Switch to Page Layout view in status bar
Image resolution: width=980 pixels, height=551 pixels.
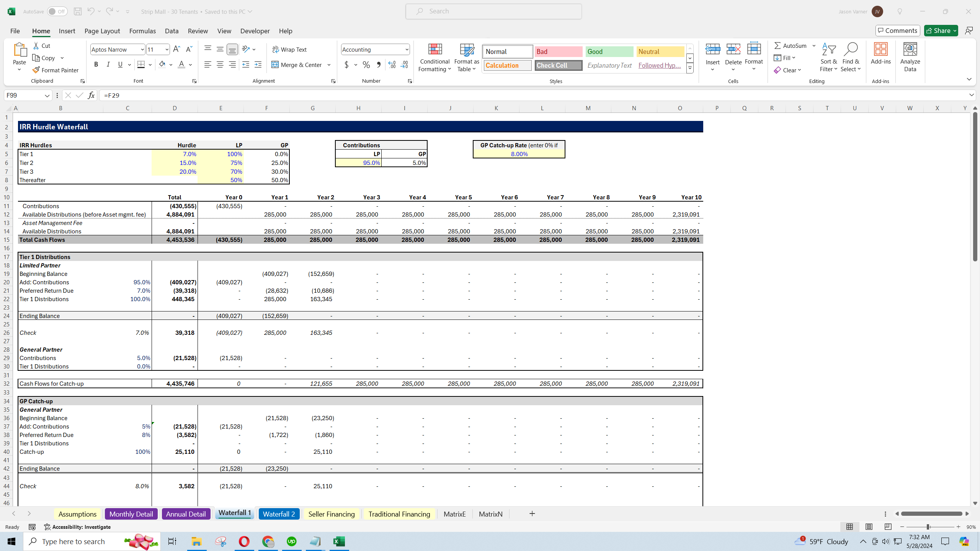[869, 527]
